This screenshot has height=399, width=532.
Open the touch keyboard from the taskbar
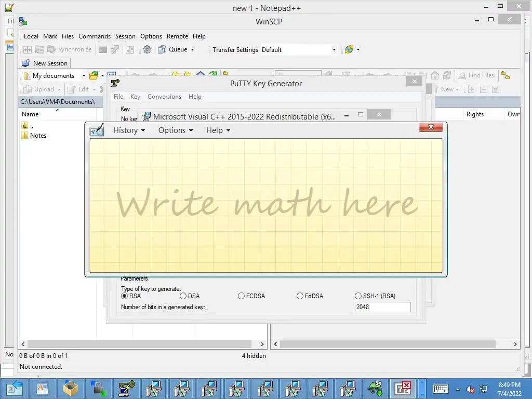coord(441,389)
